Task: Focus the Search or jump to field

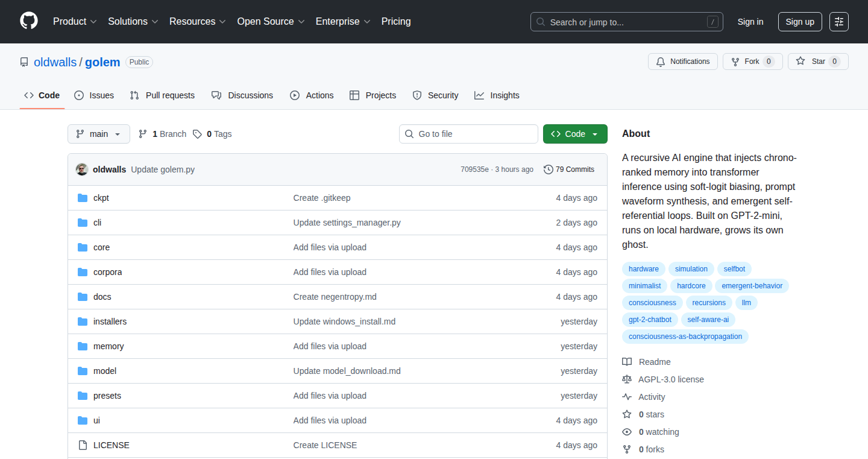Action: (627, 22)
